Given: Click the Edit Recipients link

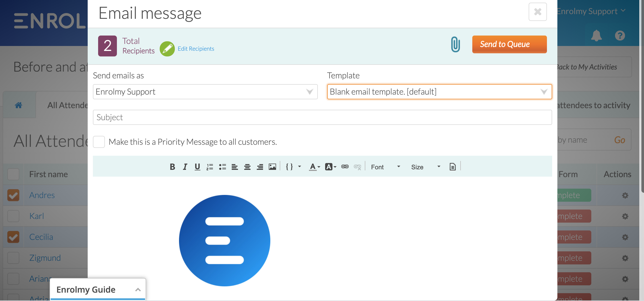Looking at the screenshot, I should 196,49.
